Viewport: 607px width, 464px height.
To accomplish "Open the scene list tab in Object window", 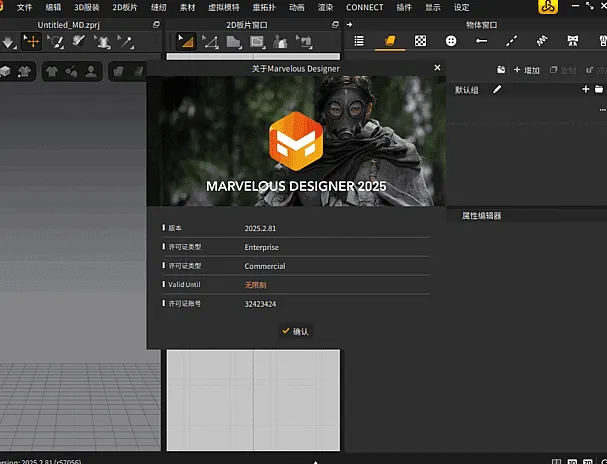I will (359, 41).
